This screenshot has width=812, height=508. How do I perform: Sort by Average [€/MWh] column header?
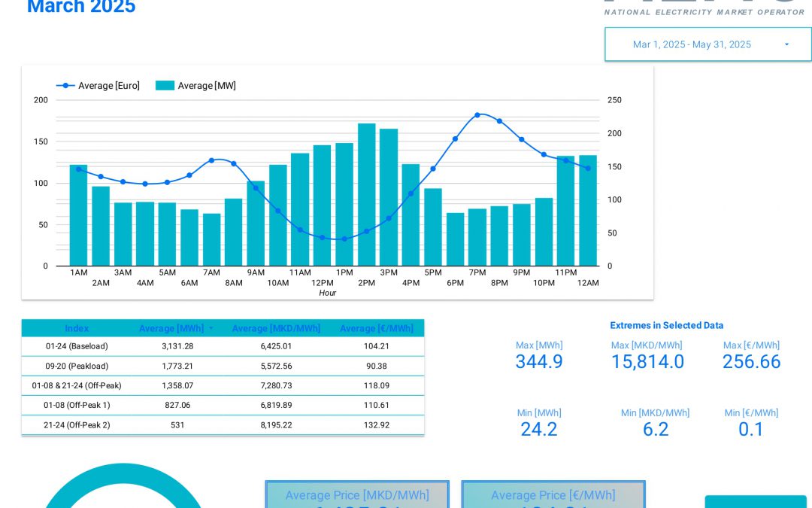(x=376, y=328)
